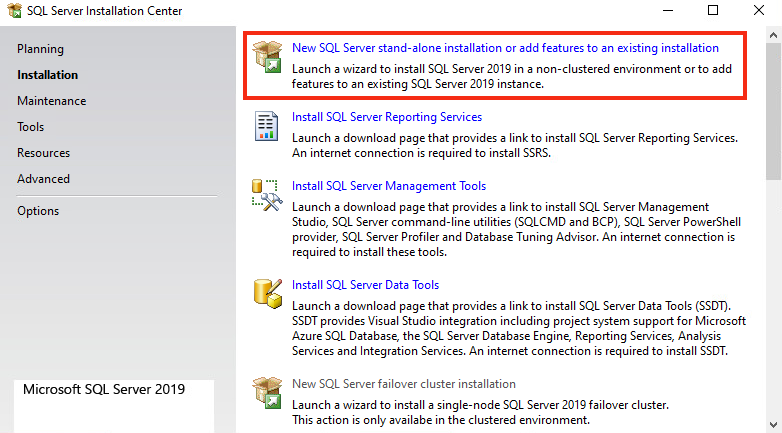Click the scrollbar up arrow
Viewport: 782px width, 433px height.
pyautogui.click(x=774, y=35)
